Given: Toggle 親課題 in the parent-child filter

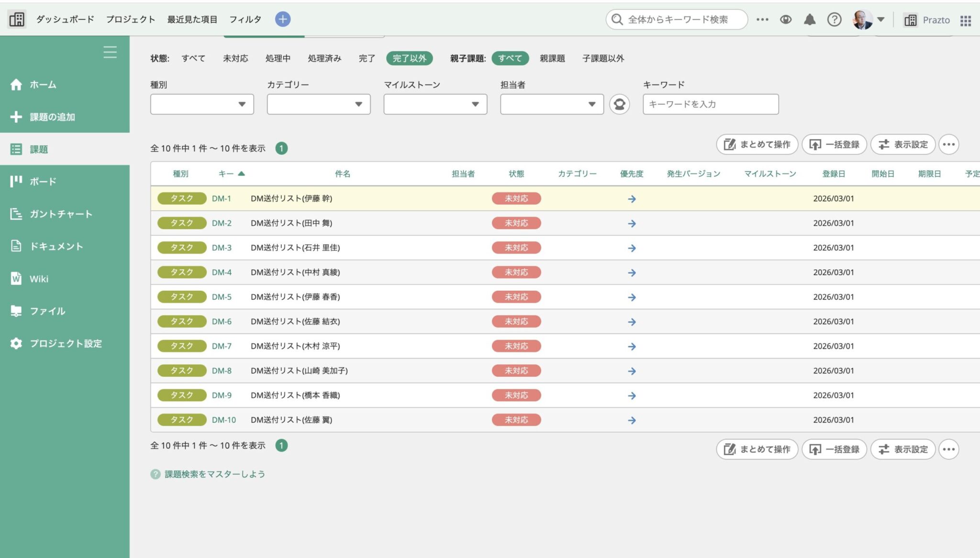Looking at the screenshot, I should tap(551, 58).
